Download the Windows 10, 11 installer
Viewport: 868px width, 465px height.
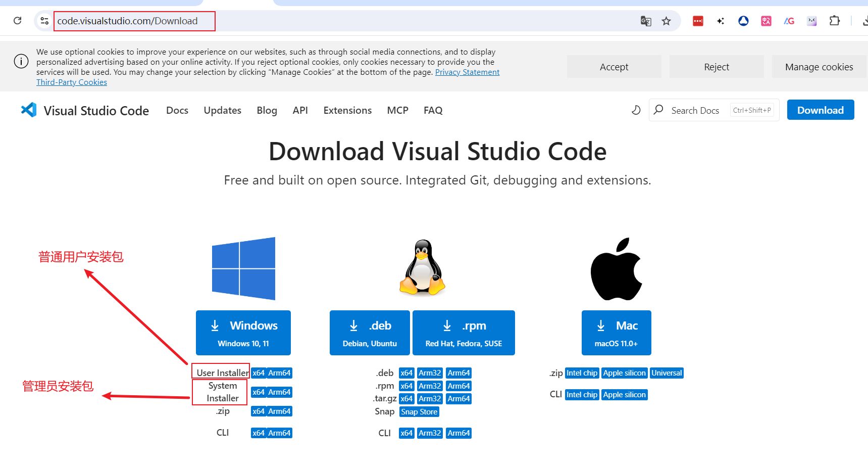tap(243, 333)
